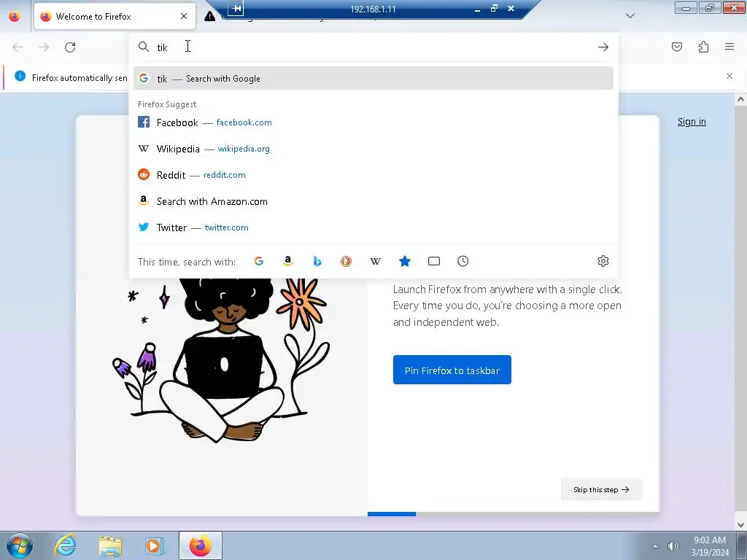Open the Firefox View icon
The image size is (747, 560).
15,16
